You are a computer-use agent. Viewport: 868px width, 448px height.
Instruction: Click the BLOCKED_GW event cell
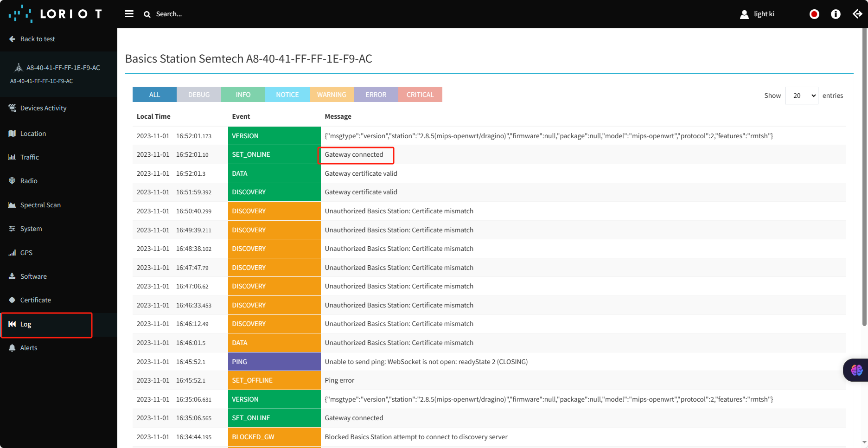click(x=274, y=437)
